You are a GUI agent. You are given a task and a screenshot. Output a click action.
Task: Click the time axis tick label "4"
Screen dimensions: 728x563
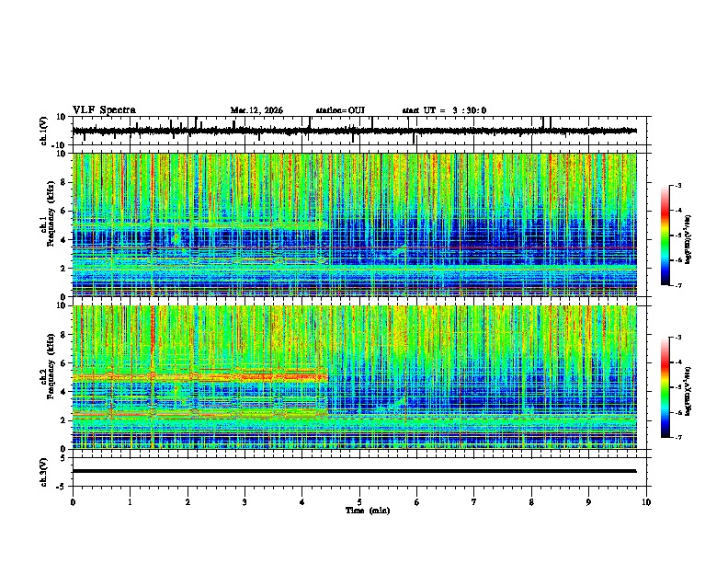(x=302, y=502)
